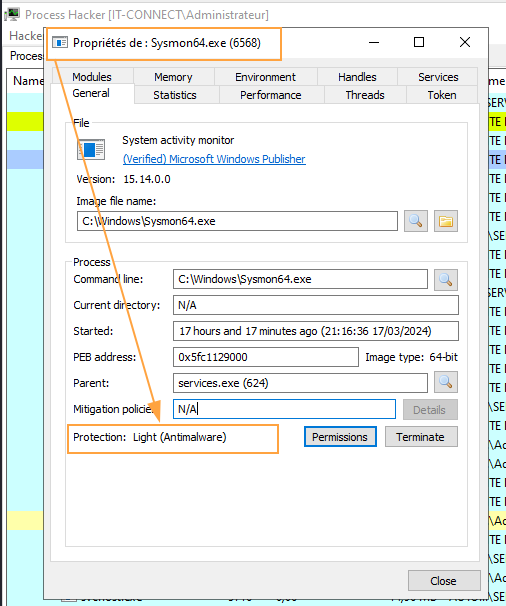506x606 pixels.
Task: Open the Token tab
Action: (442, 95)
